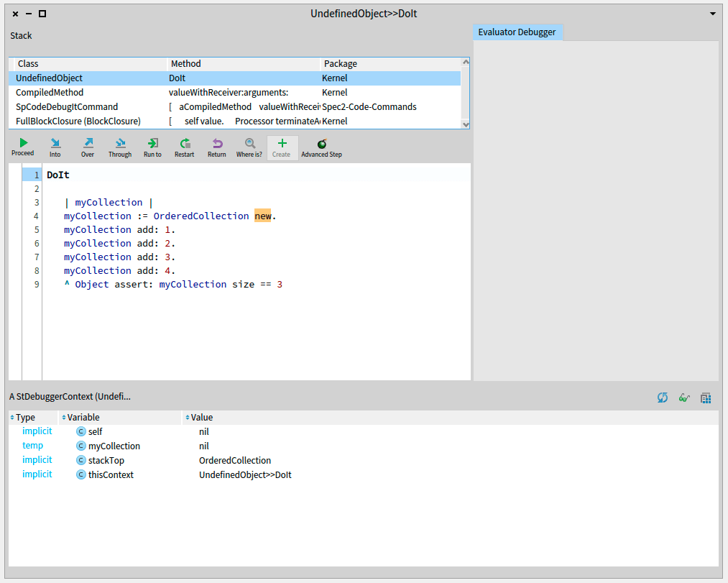Viewport: 728px width, 583px height.
Task: Step Into the current call
Action: 55,147
